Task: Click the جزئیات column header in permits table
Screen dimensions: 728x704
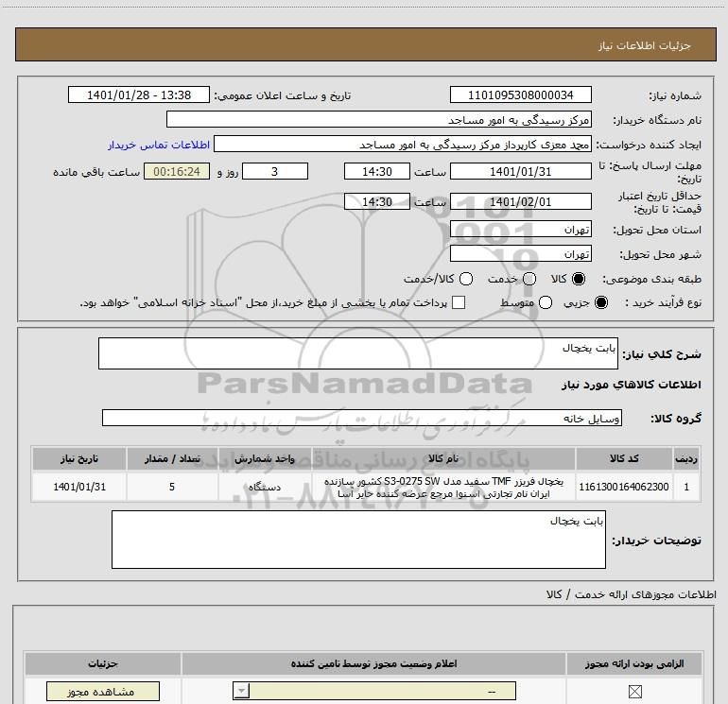Action: click(103, 663)
